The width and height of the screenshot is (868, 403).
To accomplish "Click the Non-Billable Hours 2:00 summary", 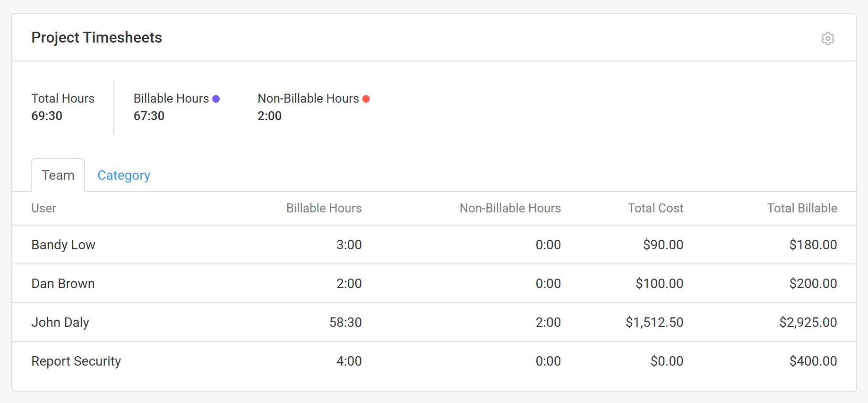I will click(269, 116).
